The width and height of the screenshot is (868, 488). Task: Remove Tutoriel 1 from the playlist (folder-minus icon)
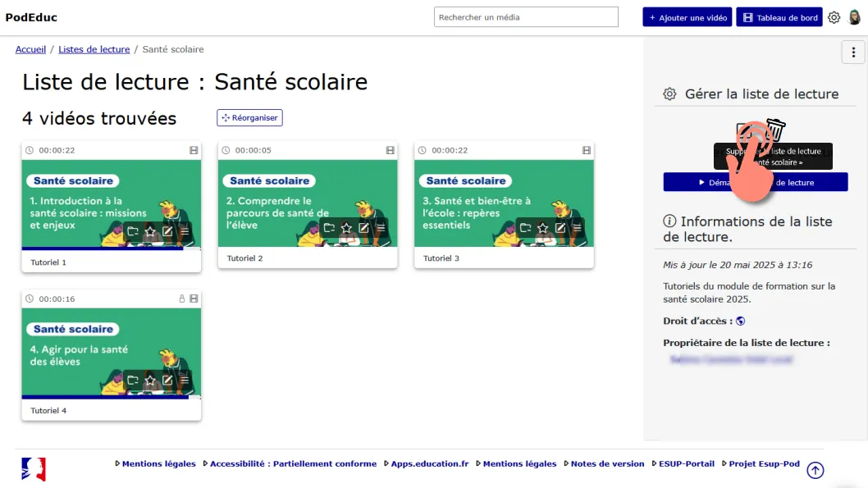tap(133, 231)
